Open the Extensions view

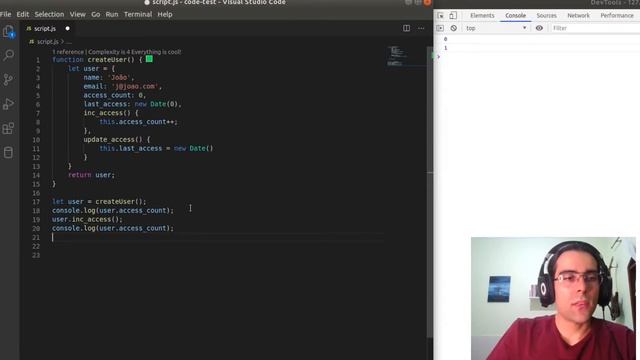click(x=9, y=128)
